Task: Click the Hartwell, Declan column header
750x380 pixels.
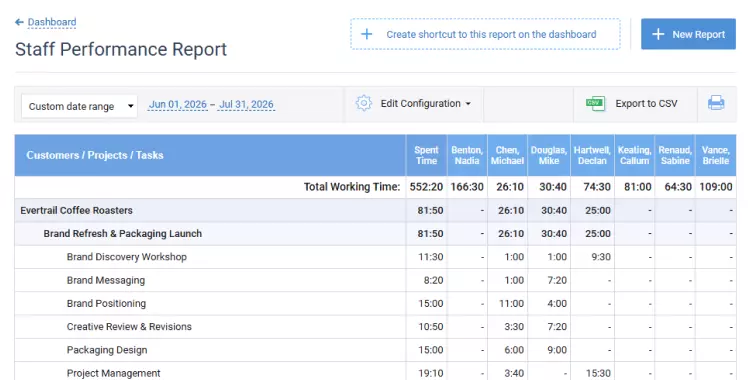Action: tap(592, 155)
